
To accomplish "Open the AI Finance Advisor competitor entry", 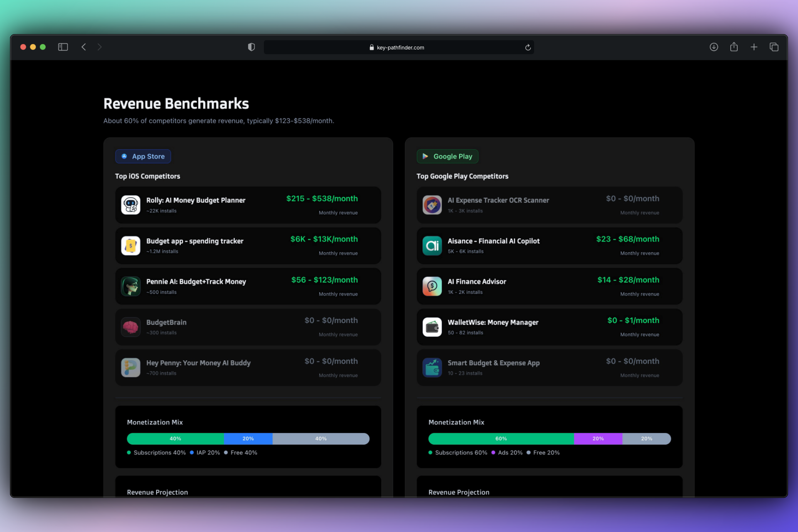I will pyautogui.click(x=549, y=286).
